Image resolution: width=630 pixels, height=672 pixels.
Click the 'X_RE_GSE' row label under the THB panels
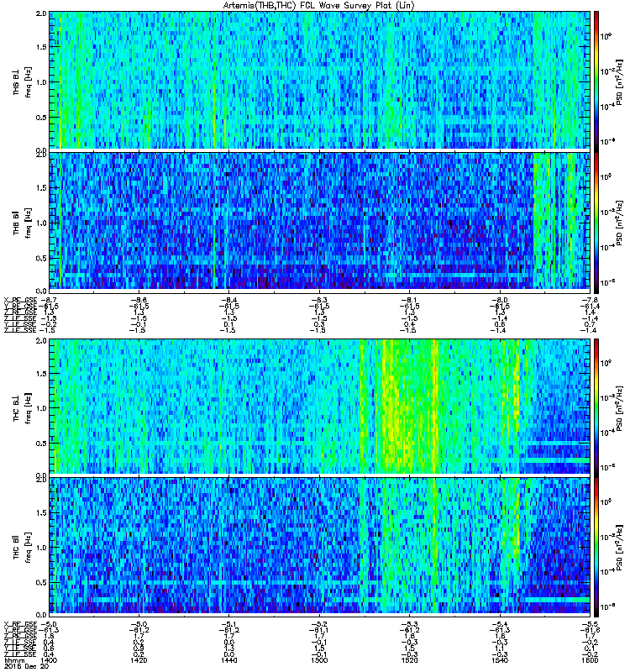pos(20,300)
